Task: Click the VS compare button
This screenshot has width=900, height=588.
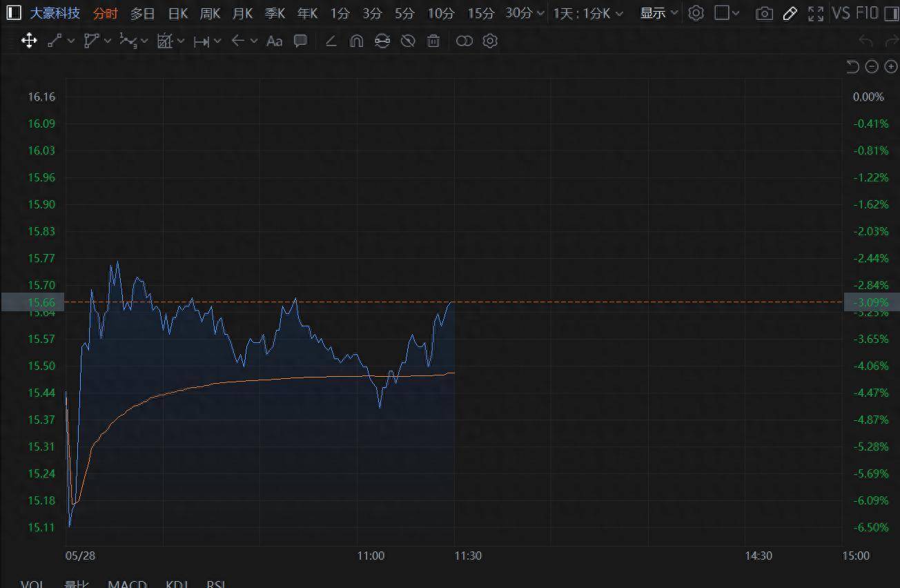Action: (841, 13)
